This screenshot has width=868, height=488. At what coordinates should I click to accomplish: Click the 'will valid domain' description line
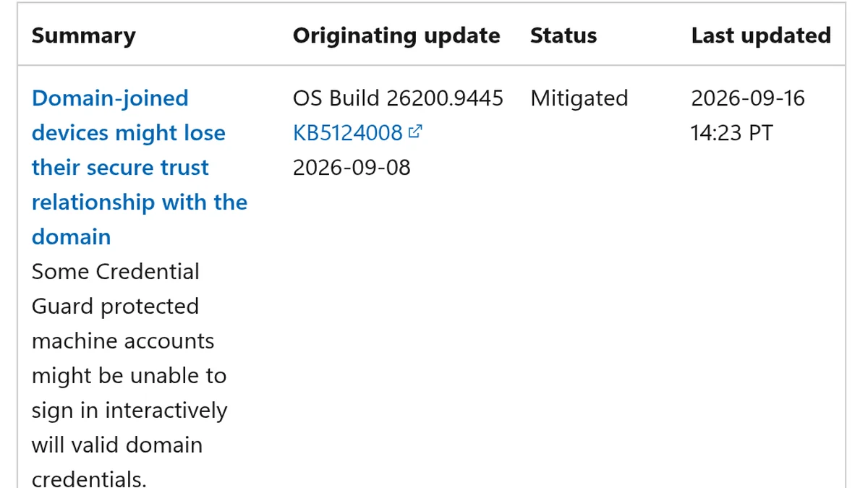tap(117, 445)
